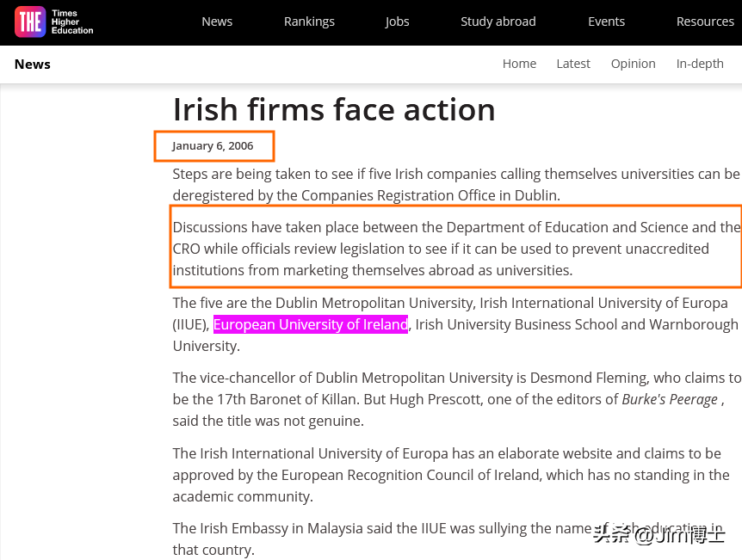Image resolution: width=742 pixels, height=560 pixels.
Task: Click the THE logo icon
Action: point(30,22)
